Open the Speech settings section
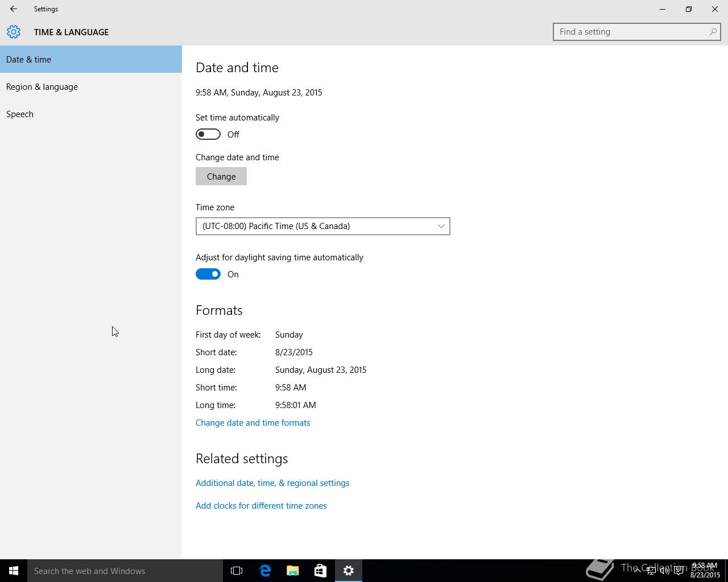Viewport: 728px width, 582px height. 20,114
